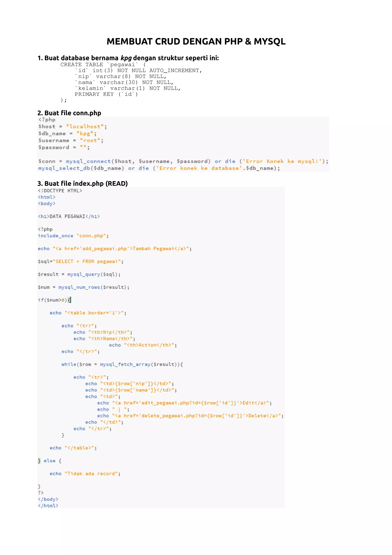Click the 'if($num>0){' line
This screenshot has width=392, height=555.
click(54, 300)
